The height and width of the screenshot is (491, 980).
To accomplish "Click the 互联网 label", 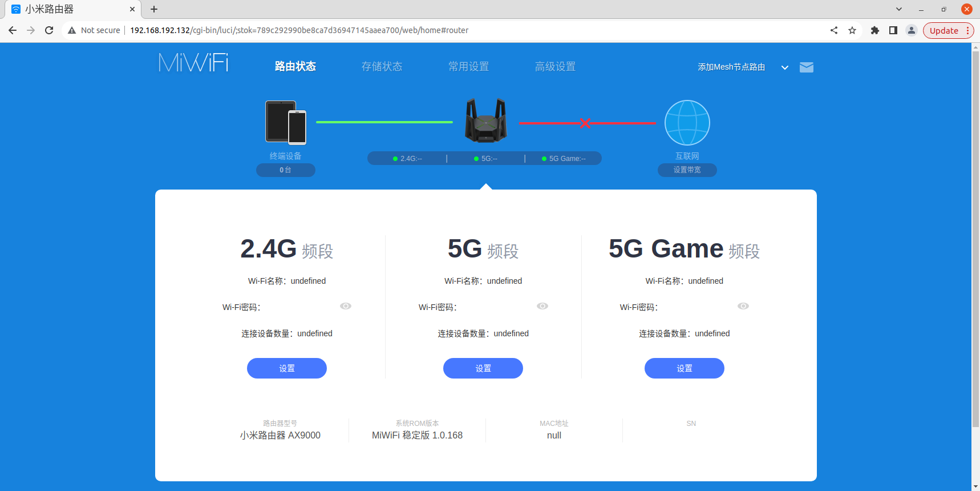I will pos(687,156).
